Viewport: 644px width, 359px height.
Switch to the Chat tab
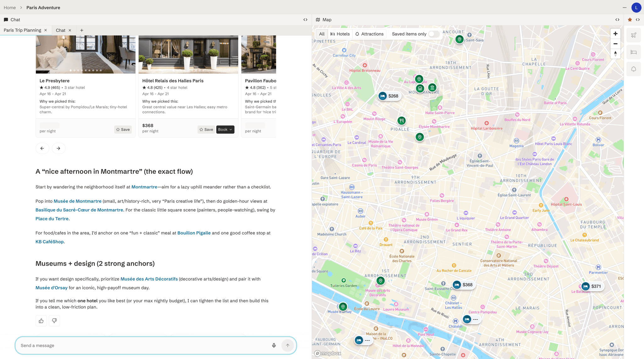tap(60, 30)
